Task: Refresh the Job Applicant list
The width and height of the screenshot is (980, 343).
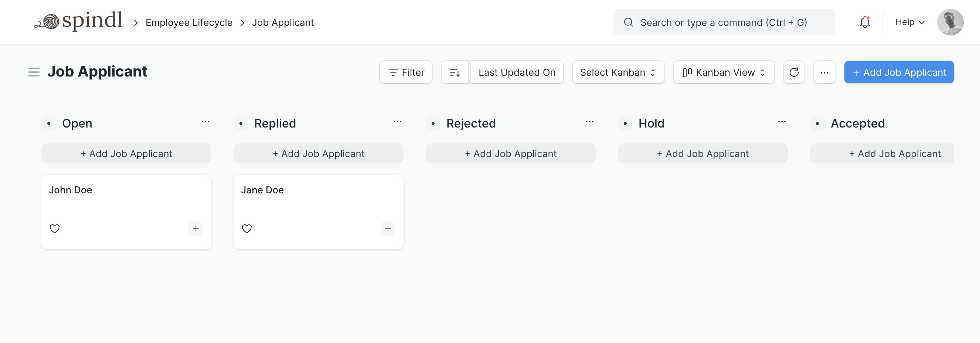Action: tap(794, 72)
